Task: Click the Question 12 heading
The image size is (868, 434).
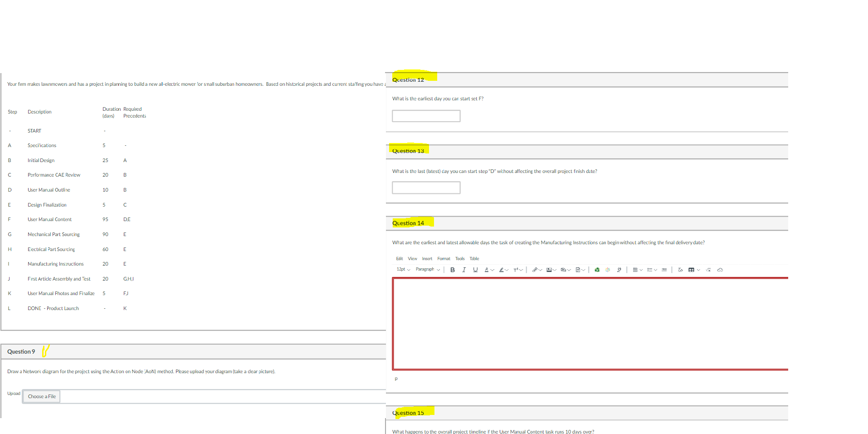Action: coord(408,80)
